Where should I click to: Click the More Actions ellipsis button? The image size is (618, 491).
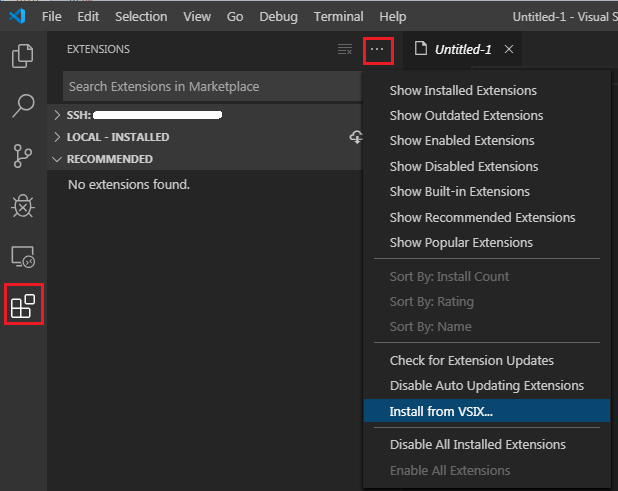(377, 49)
